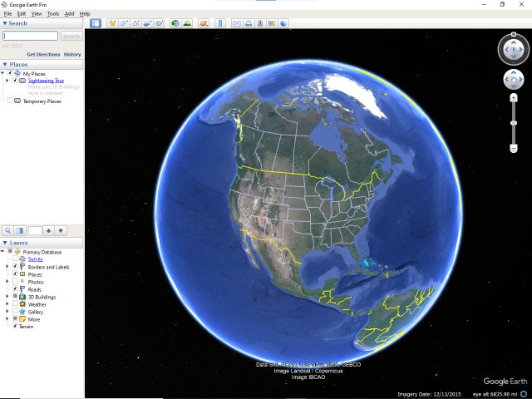532x399 pixels.
Task: Click the Email toolbar icon
Action: (237, 23)
